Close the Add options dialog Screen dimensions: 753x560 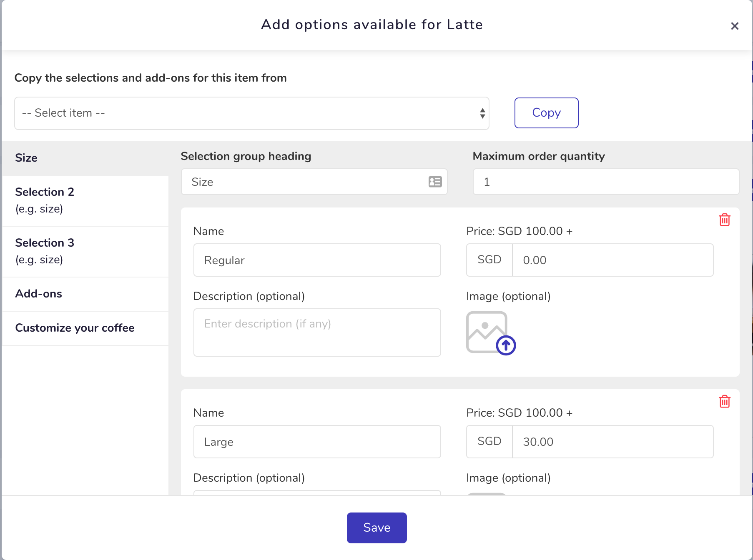[x=735, y=26]
